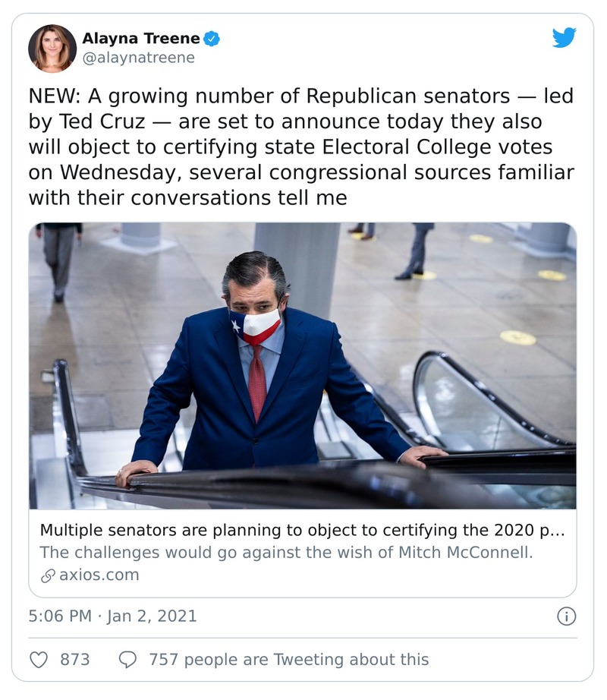
Task: Click the reply speech bubble icon
Action: pyautogui.click(x=127, y=659)
